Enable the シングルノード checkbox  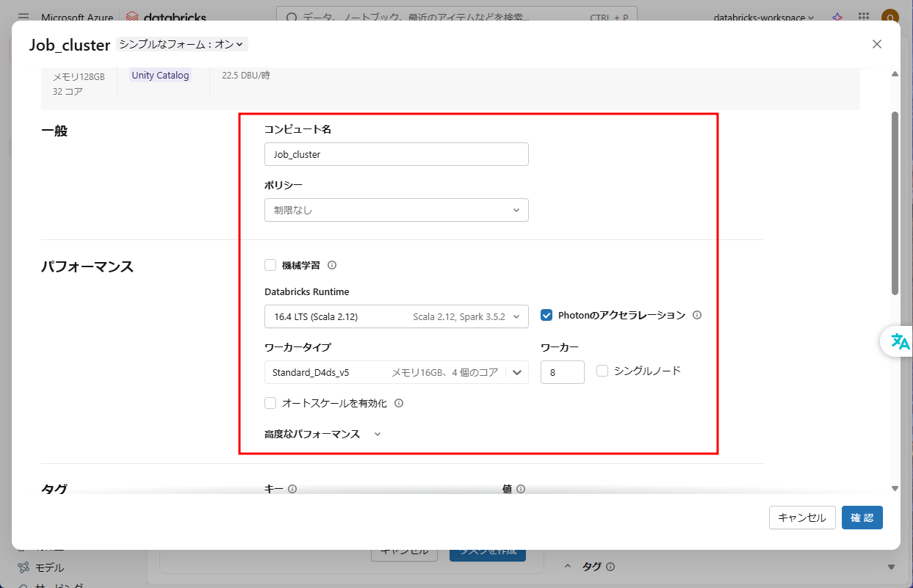pyautogui.click(x=602, y=371)
